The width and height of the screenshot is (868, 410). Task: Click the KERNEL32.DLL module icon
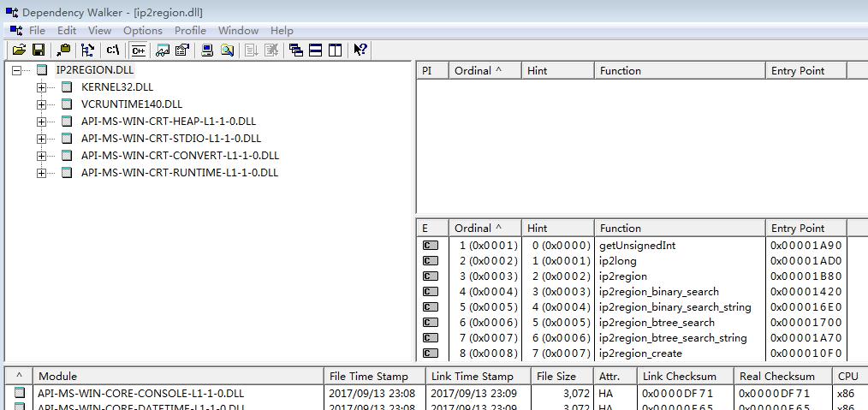pos(67,87)
